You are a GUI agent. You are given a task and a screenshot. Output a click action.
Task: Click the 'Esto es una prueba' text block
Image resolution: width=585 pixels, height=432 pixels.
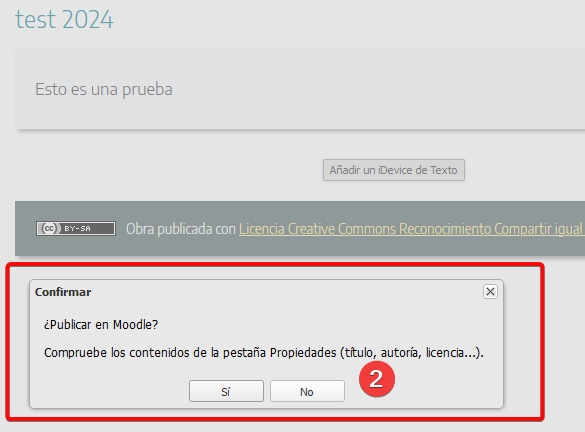[104, 89]
